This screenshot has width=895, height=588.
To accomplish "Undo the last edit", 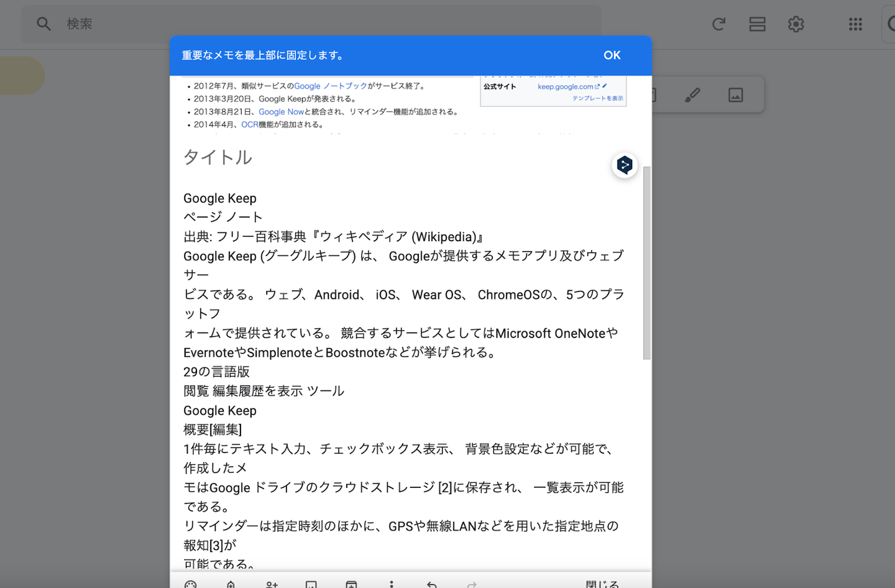I will pyautogui.click(x=432, y=584).
